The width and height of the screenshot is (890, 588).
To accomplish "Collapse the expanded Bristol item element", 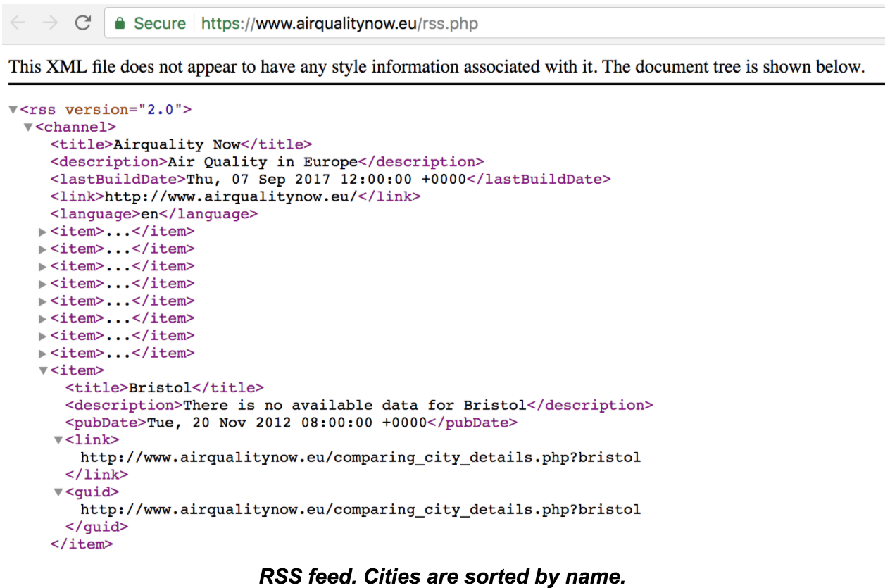I will pyautogui.click(x=43, y=370).
